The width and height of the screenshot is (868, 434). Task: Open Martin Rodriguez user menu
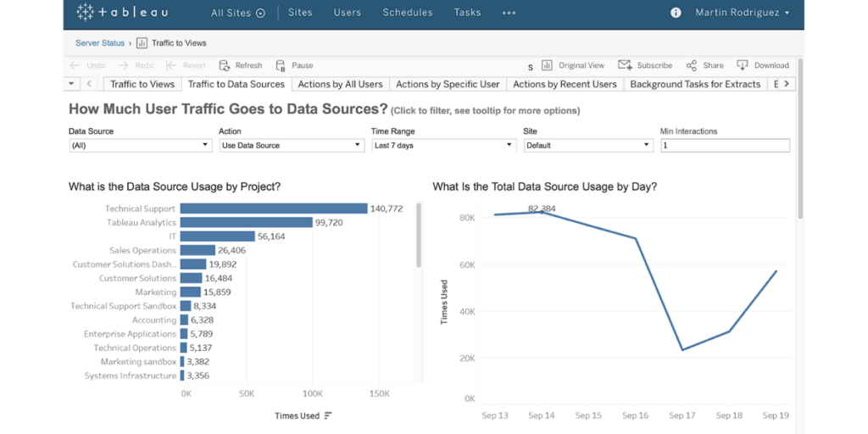pos(743,13)
